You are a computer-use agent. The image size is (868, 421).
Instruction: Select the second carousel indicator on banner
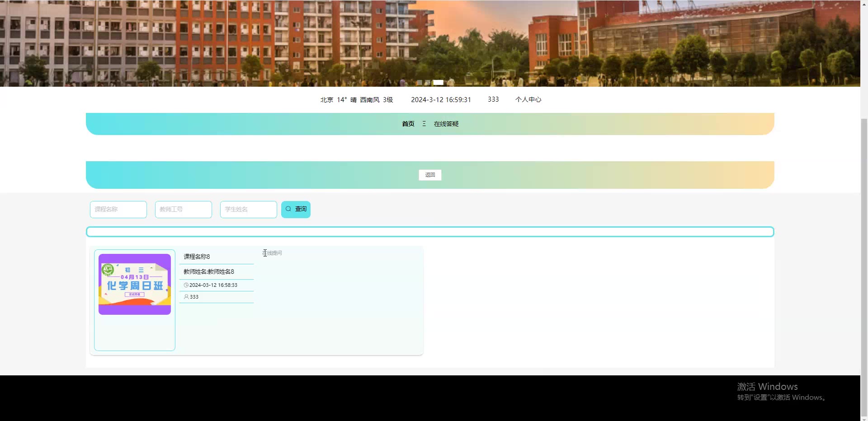(427, 83)
